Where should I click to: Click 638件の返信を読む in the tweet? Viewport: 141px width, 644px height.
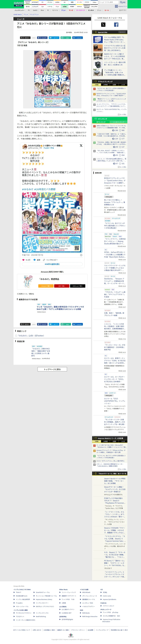[52, 264]
